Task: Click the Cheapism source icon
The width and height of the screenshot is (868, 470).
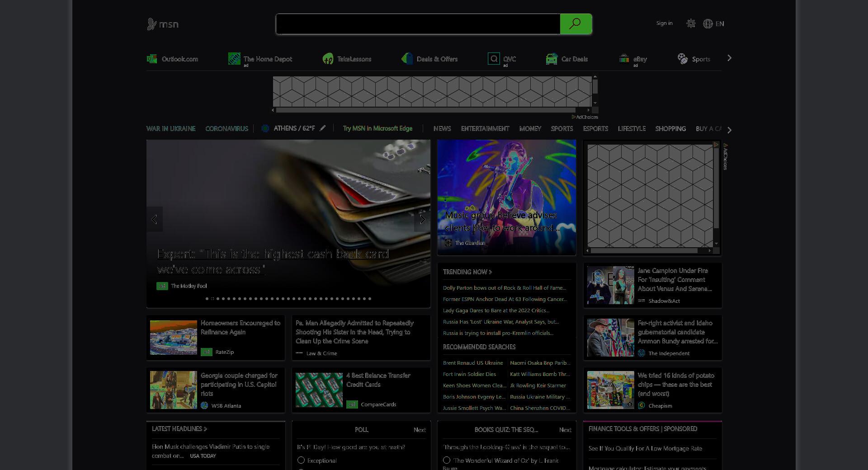Action: (x=642, y=405)
